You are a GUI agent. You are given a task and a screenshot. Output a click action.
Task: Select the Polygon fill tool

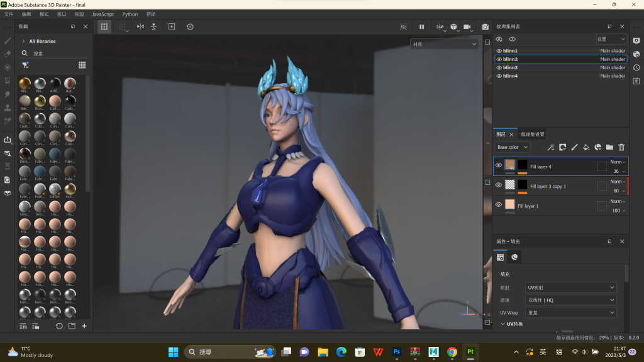[x=8, y=81]
